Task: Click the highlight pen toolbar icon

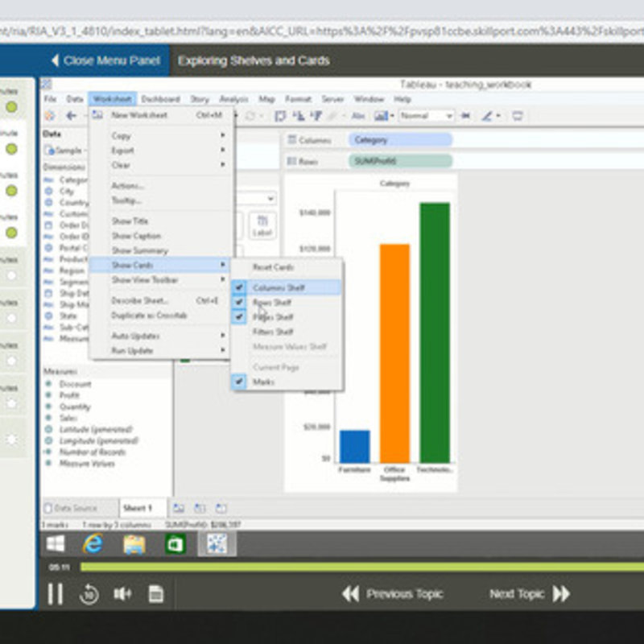Action: [x=487, y=116]
